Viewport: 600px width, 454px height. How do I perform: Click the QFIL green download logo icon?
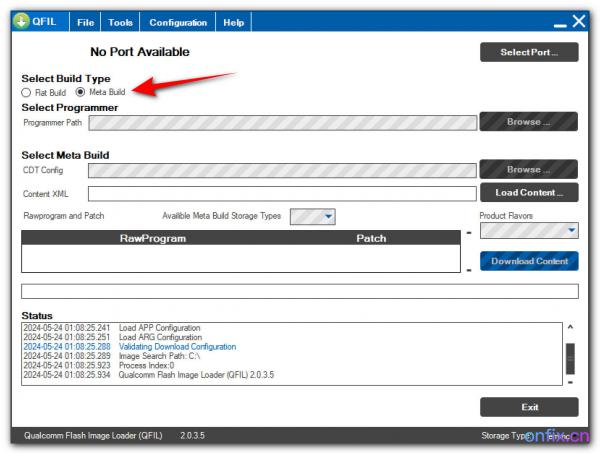pyautogui.click(x=21, y=21)
